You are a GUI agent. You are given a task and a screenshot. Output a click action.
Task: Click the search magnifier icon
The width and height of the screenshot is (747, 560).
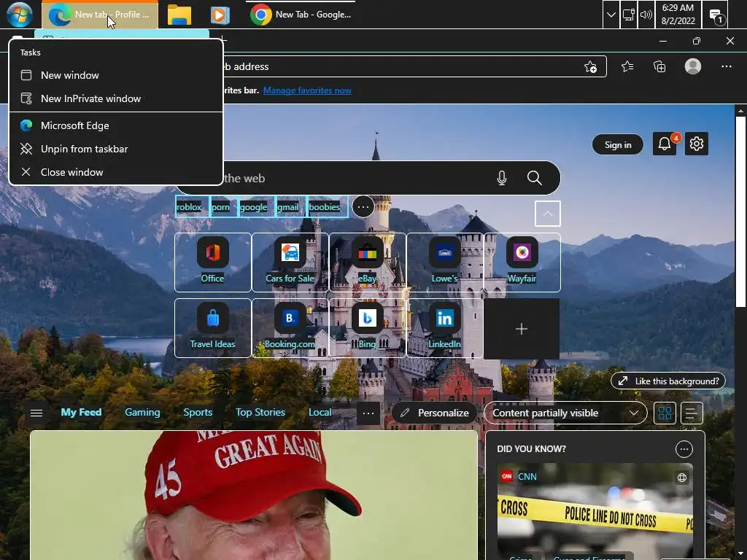tap(535, 178)
